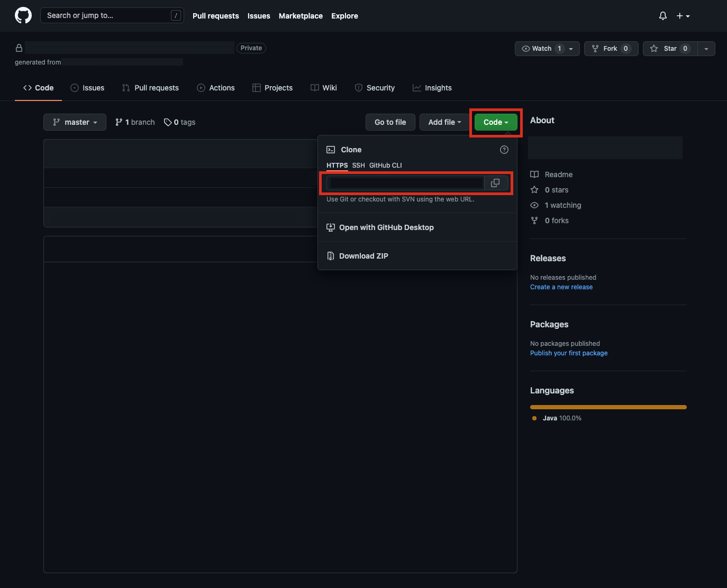Open the Watch count of 1
The height and width of the screenshot is (588, 727).
tap(559, 49)
